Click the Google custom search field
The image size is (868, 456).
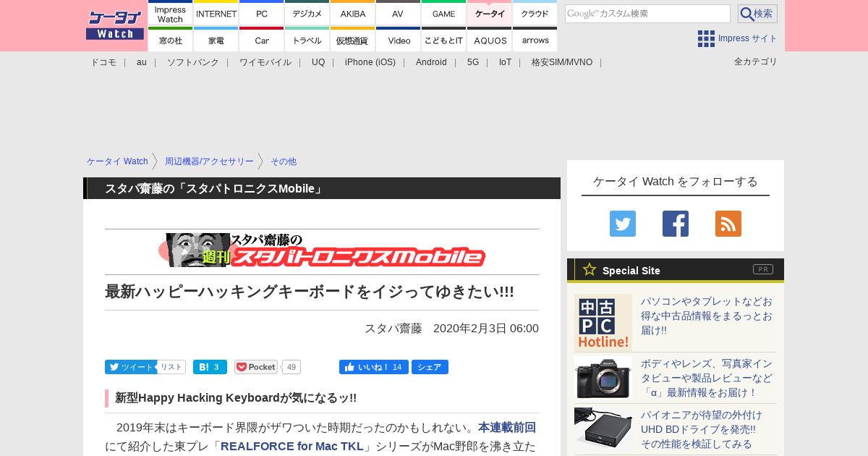[647, 14]
